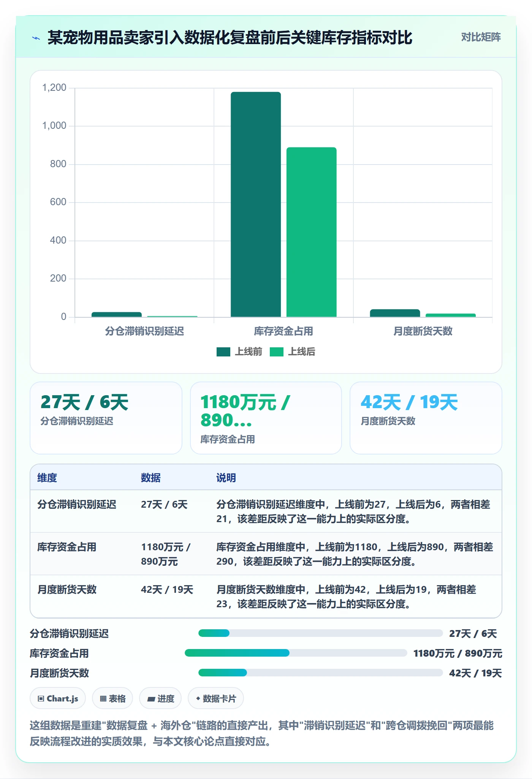532x779 pixels.
Task: Click the 表格 tag
Action: pos(112,698)
